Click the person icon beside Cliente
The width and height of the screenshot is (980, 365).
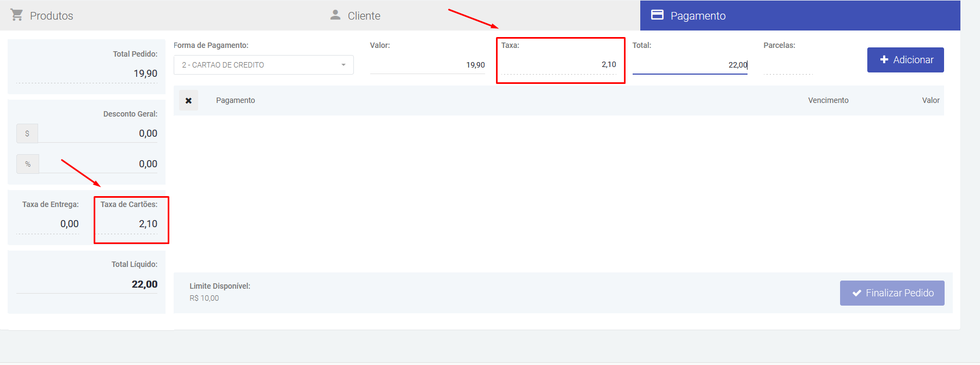335,15
